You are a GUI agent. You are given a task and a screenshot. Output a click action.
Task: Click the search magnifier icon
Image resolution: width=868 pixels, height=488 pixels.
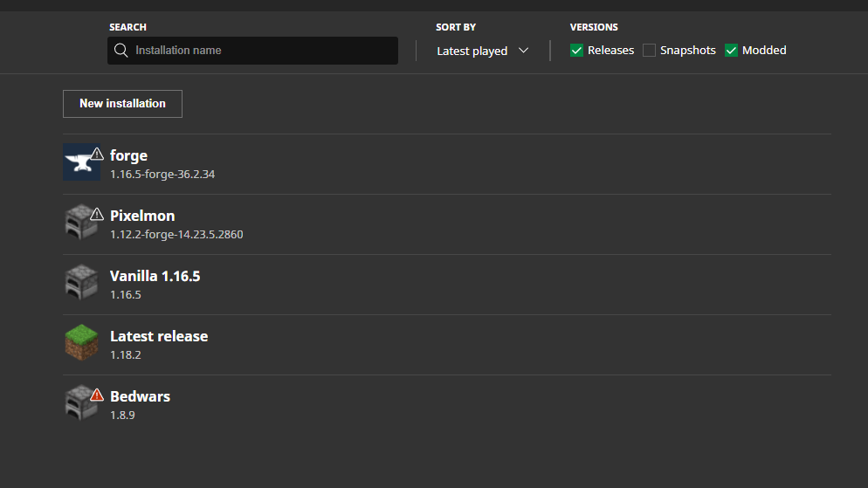[121, 51]
